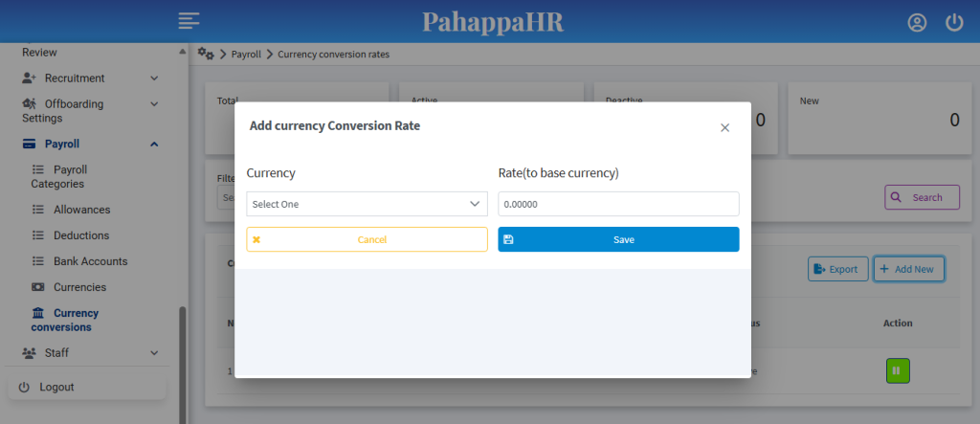Click the settings gears breadcrumb icon
980x424 pixels.
[x=206, y=54]
